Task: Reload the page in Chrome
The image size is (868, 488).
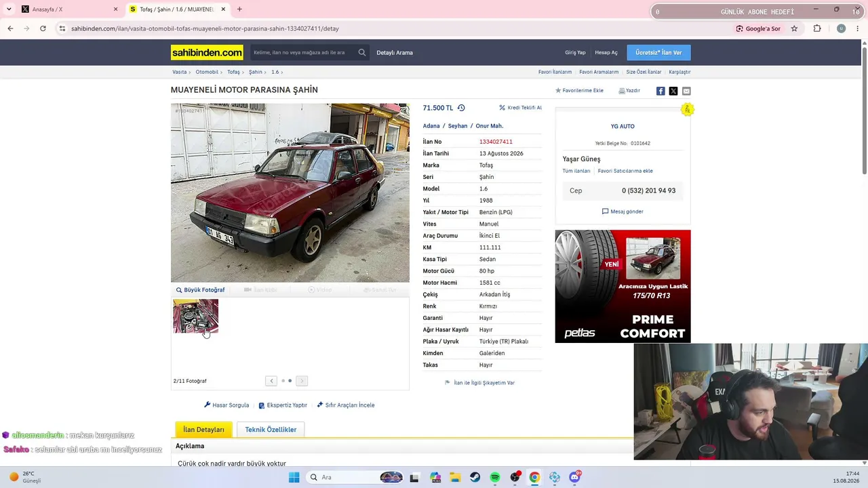Action: (43, 28)
